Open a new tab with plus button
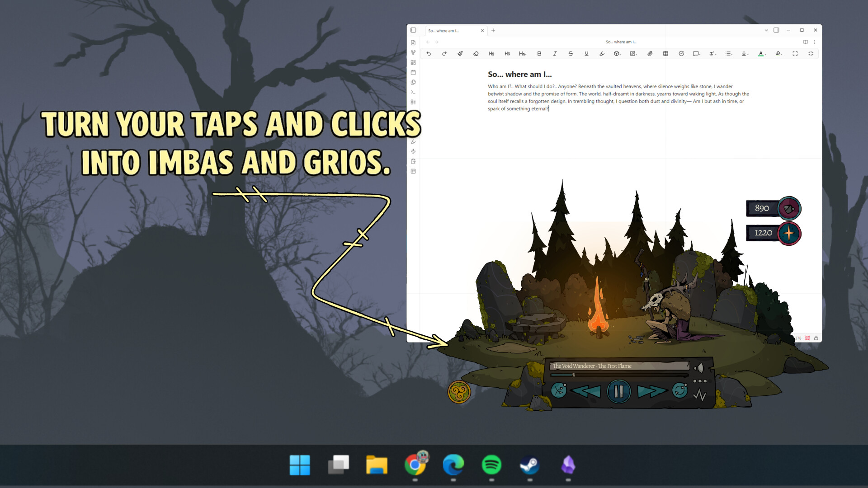This screenshot has height=488, width=868. pyautogui.click(x=493, y=30)
